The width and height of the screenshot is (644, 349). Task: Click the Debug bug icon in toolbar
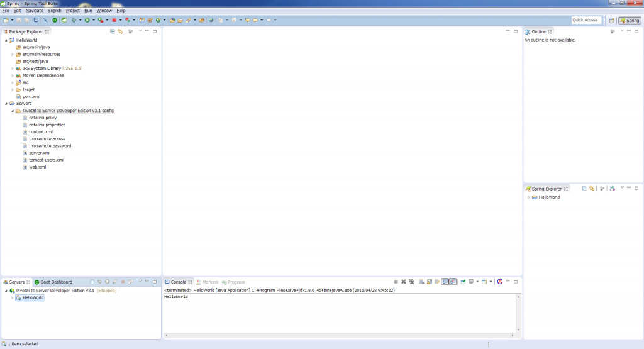tap(74, 20)
